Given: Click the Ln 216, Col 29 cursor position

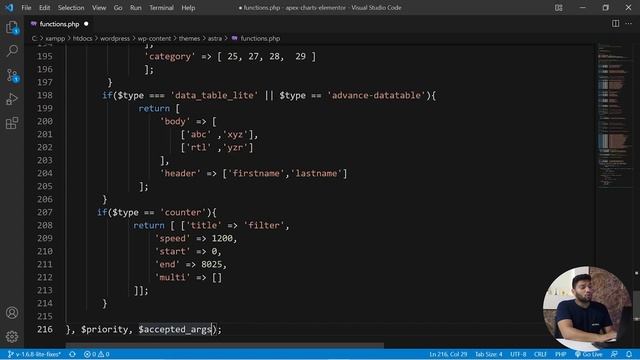Looking at the screenshot, I should coord(448,354).
